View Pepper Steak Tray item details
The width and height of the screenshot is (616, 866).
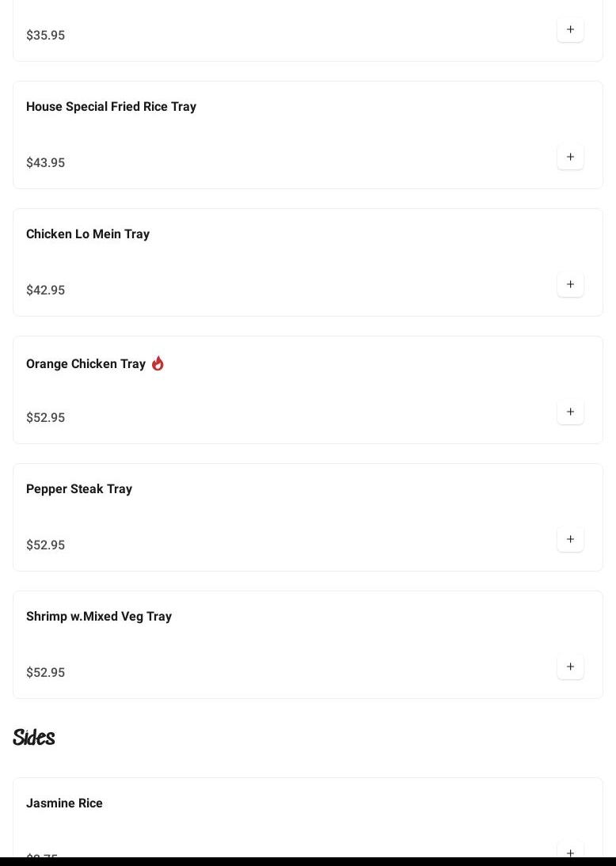click(79, 489)
